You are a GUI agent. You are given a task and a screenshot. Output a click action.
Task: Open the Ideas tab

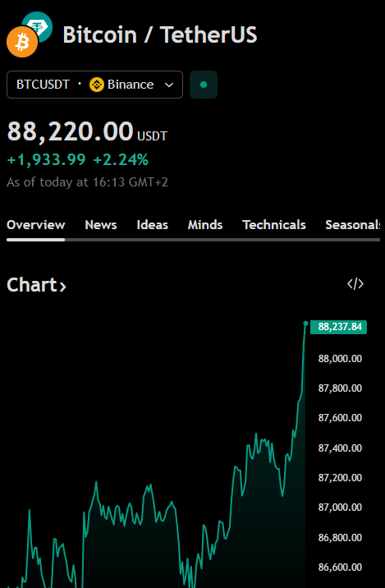(x=152, y=225)
